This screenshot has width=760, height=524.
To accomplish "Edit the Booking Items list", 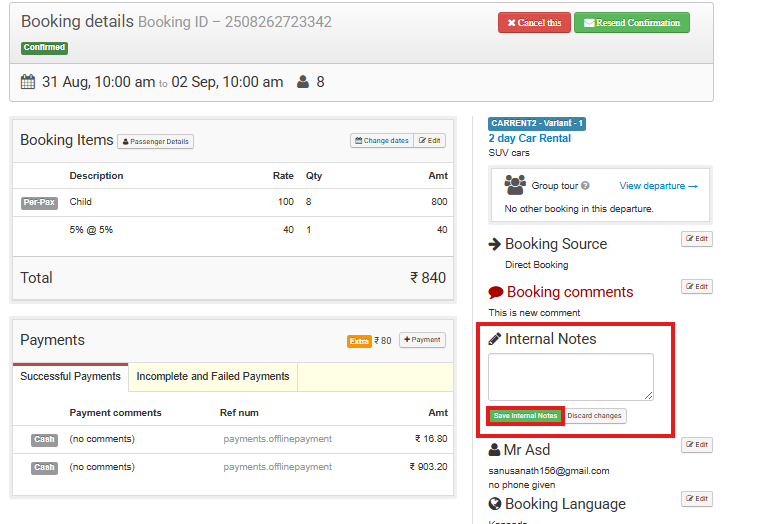I will [429, 141].
